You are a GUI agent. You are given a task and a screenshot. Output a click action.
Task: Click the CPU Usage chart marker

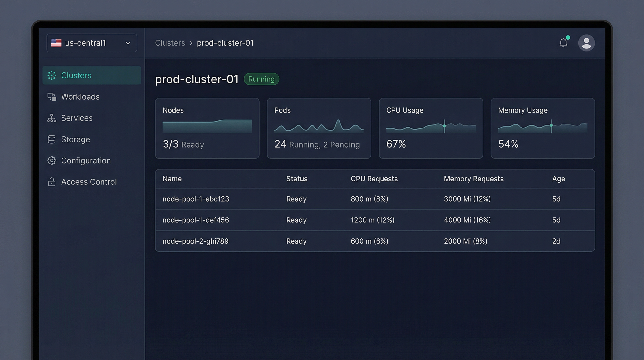pyautogui.click(x=444, y=126)
